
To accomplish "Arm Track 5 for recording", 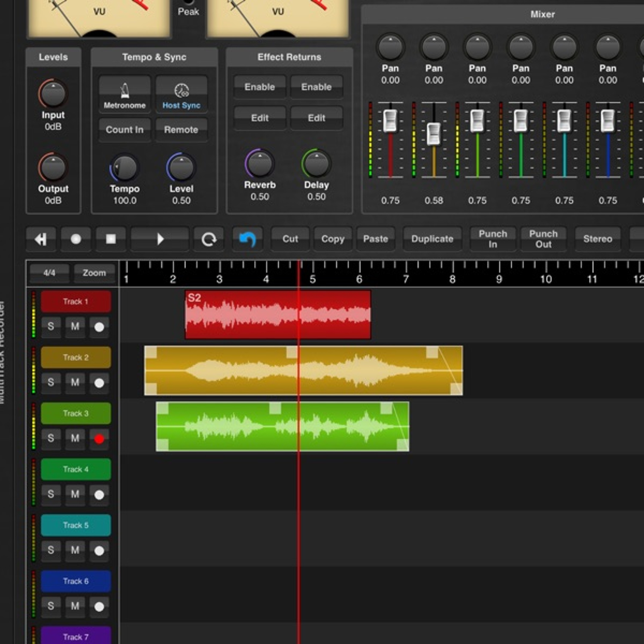I will click(x=99, y=551).
